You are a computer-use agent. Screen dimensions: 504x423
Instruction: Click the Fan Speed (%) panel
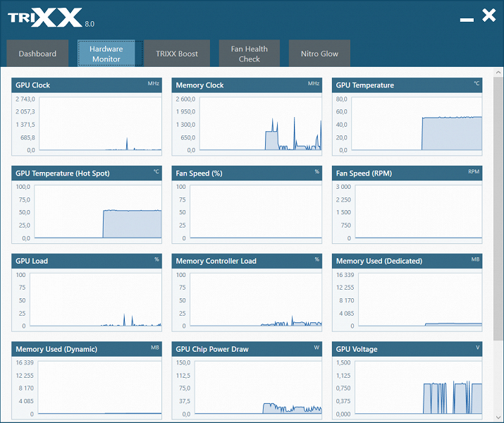(247, 204)
